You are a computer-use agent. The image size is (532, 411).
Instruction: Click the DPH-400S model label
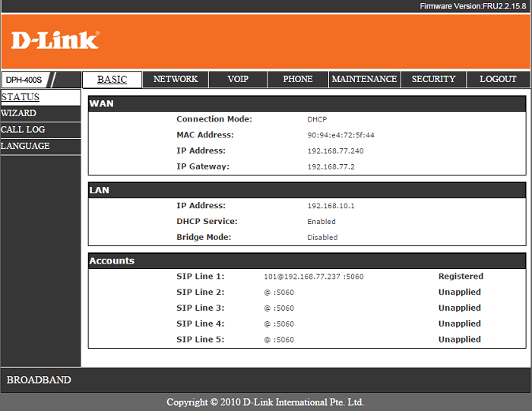(x=24, y=80)
